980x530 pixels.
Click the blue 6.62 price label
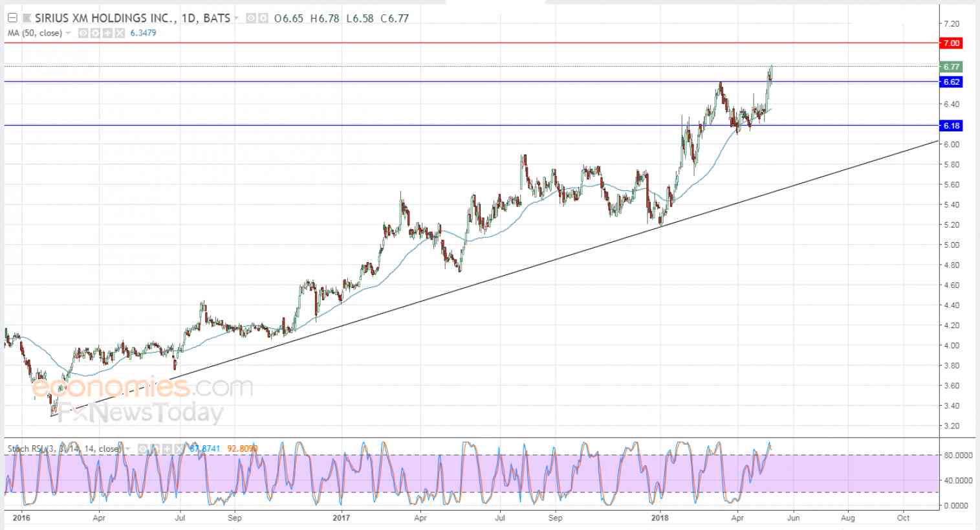pos(952,82)
